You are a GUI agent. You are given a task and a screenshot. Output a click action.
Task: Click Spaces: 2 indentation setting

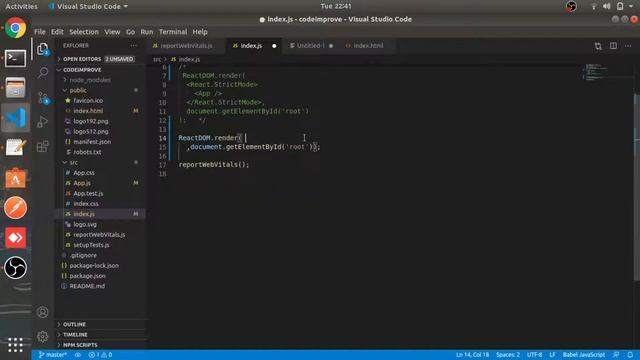[x=508, y=355]
